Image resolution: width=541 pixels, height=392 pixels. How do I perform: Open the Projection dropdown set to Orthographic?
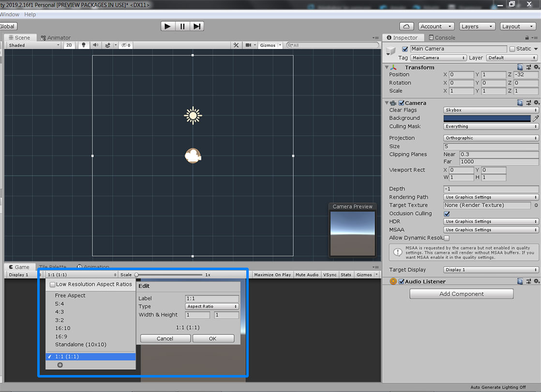click(x=491, y=138)
